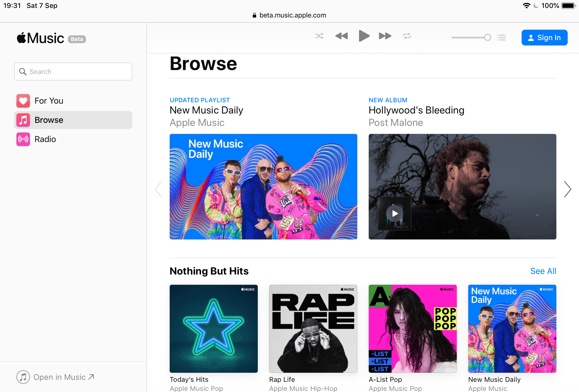Click the Today's Hits title text

(189, 380)
